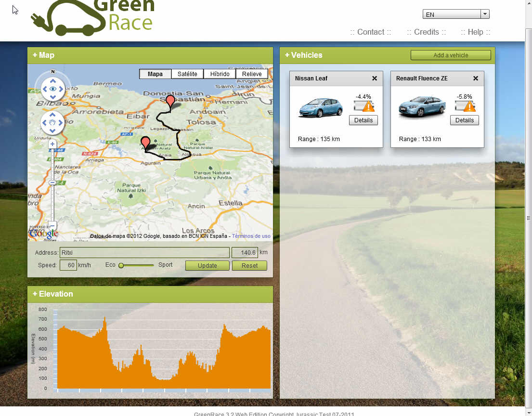Click the Renault Fluence ZE car image
Image resolution: width=532 pixels, height=416 pixels.
421,107
